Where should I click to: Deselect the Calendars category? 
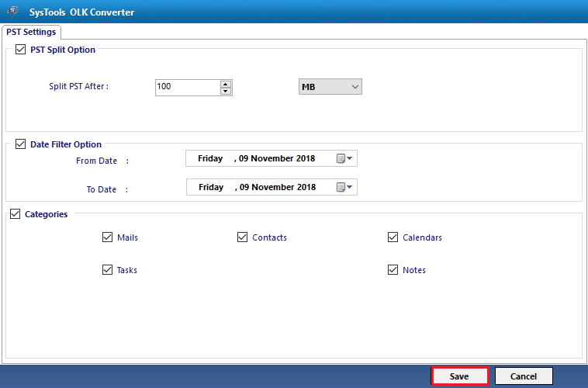click(393, 237)
